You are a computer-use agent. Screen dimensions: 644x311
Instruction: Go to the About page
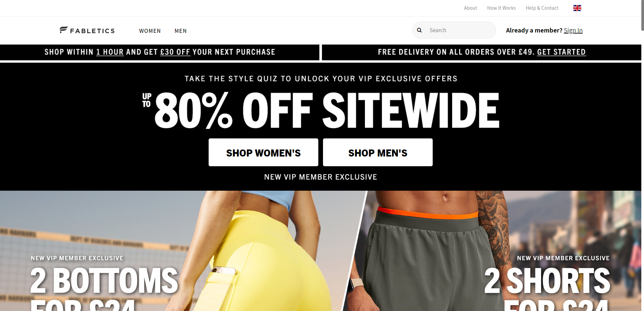470,8
